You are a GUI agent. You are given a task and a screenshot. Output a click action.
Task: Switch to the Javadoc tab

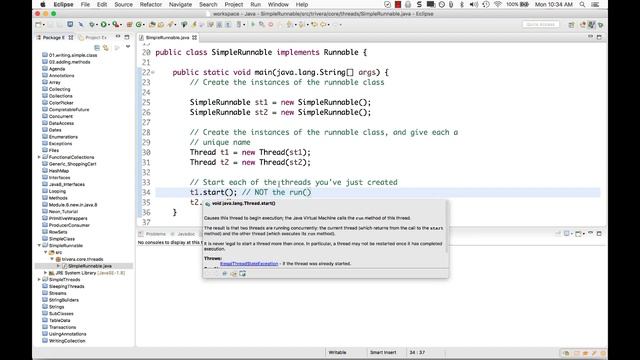tap(183, 234)
